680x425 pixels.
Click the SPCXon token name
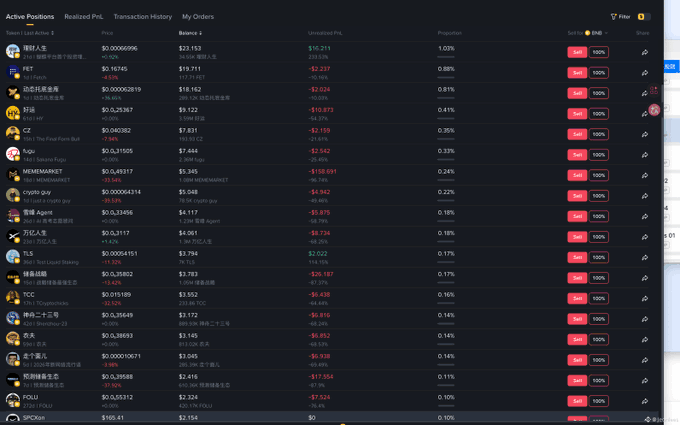[x=34, y=418]
